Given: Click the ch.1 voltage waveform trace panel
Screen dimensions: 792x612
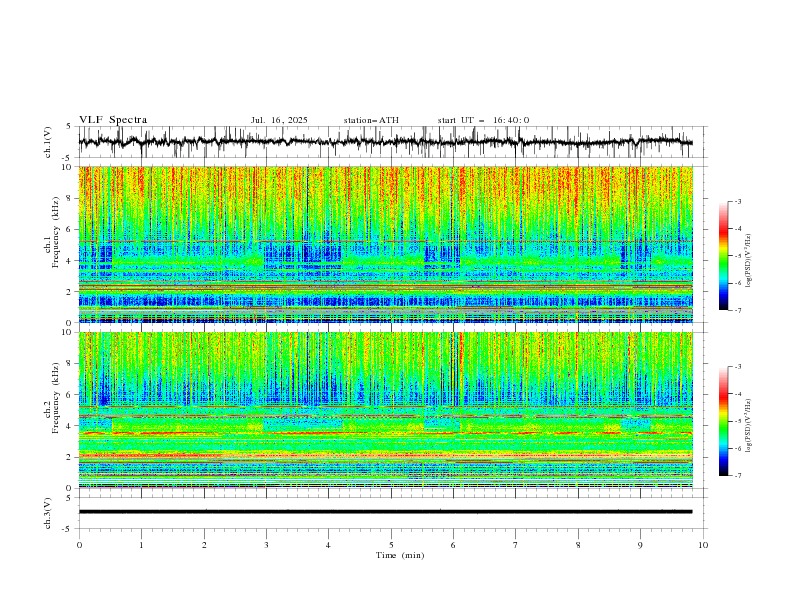Looking at the screenshot, I should [393, 142].
